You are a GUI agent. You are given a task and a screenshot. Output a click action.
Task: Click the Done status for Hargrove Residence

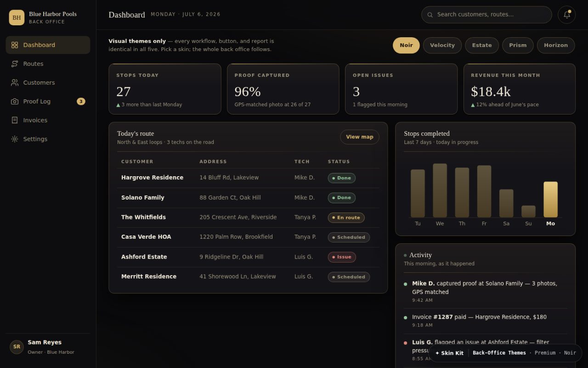pos(342,178)
